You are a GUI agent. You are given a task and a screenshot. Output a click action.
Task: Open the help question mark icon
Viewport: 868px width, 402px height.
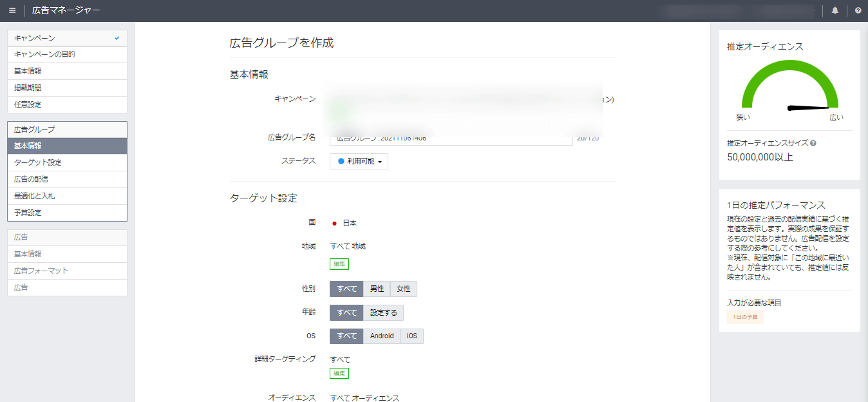858,10
